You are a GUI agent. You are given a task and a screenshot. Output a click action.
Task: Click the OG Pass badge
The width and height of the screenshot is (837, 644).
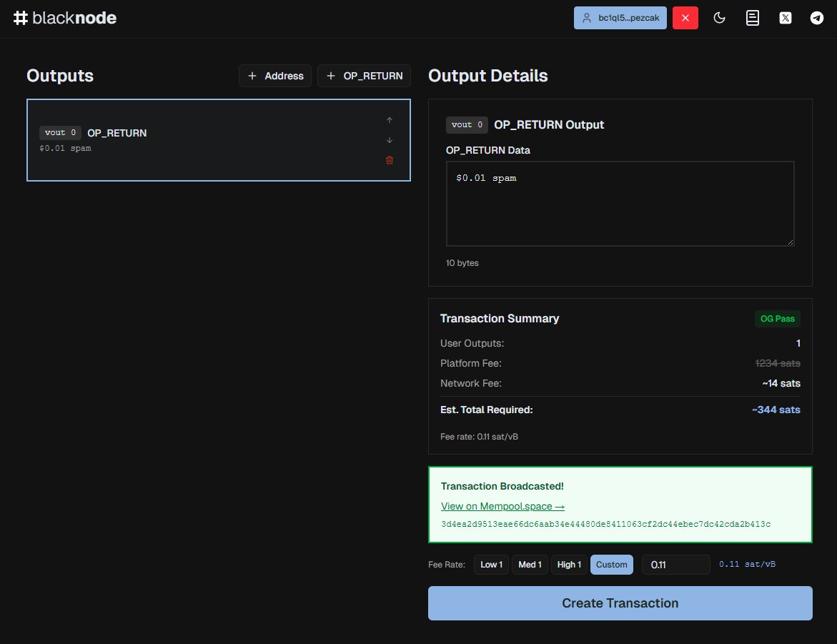(x=777, y=319)
